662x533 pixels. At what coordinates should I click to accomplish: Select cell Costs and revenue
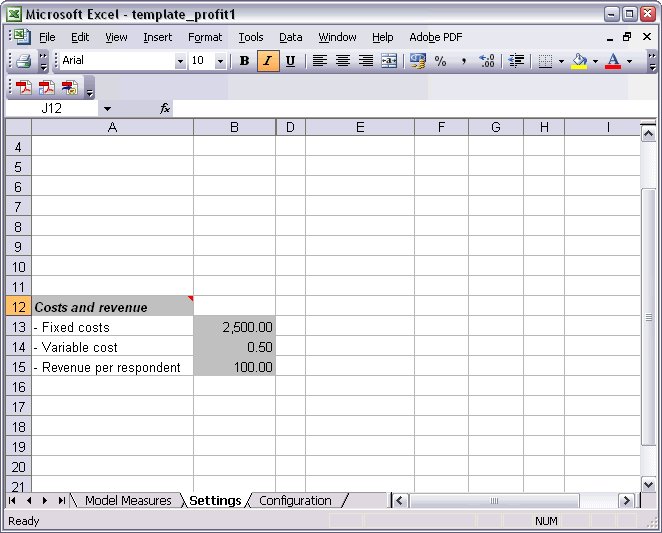pos(112,307)
